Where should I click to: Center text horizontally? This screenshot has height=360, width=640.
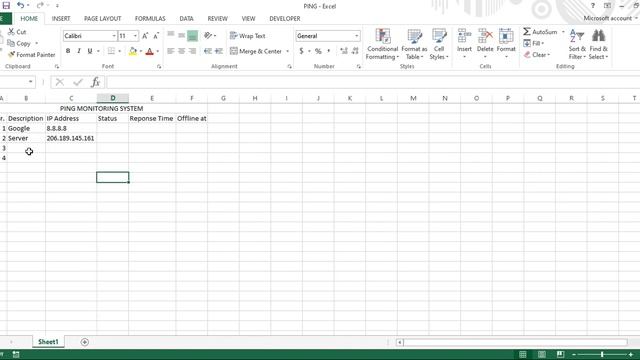pyautogui.click(x=181, y=51)
